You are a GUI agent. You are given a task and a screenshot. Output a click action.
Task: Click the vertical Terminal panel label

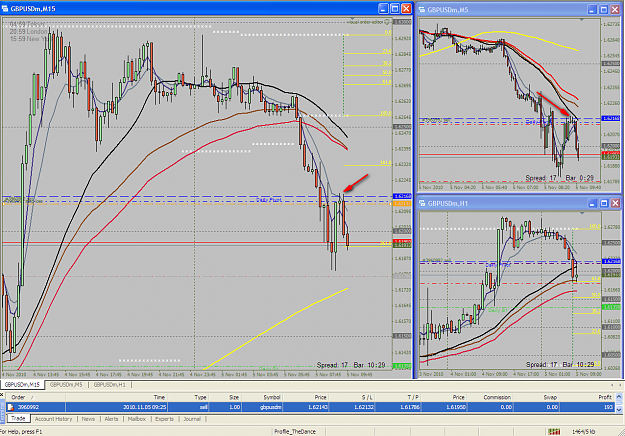(2, 411)
